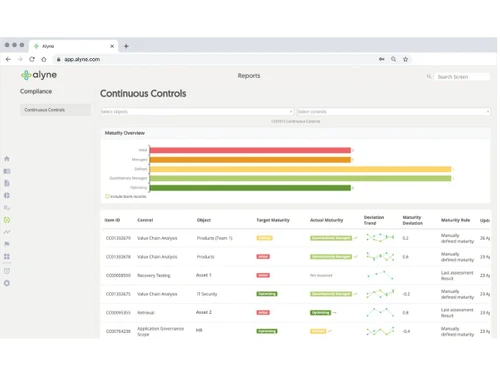Click the Products (Team 1) object cell

(x=214, y=238)
